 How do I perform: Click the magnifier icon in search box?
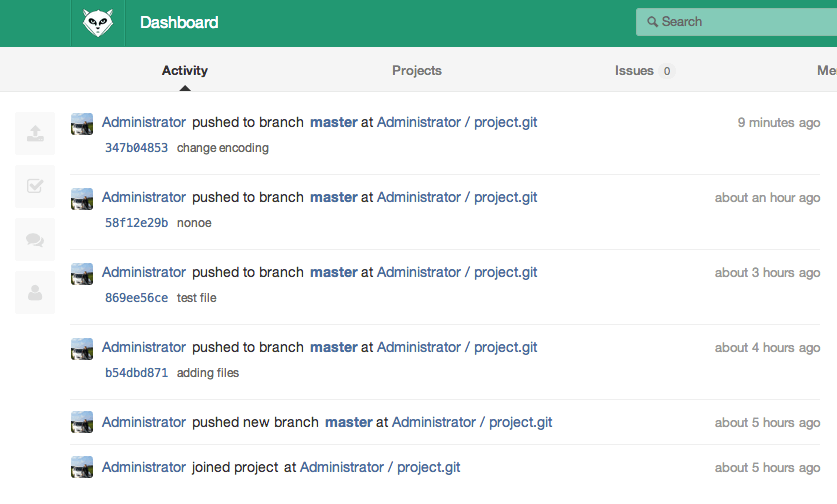pyautogui.click(x=652, y=22)
